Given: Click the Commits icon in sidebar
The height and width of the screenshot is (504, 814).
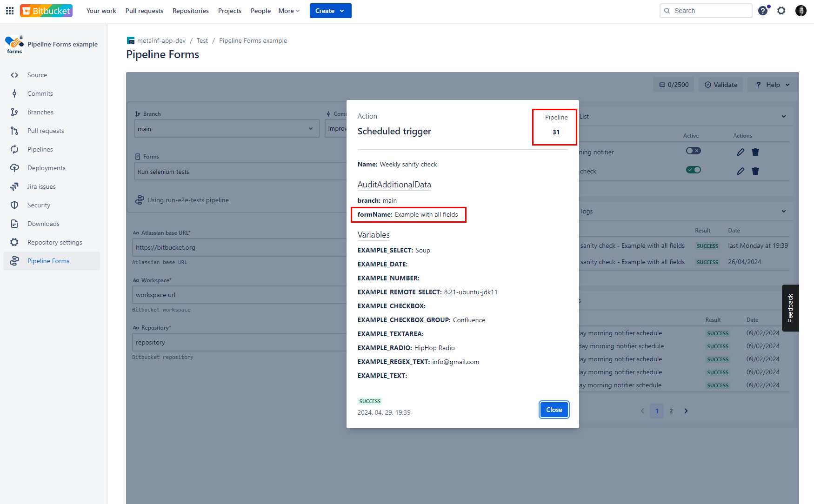Looking at the screenshot, I should [14, 93].
